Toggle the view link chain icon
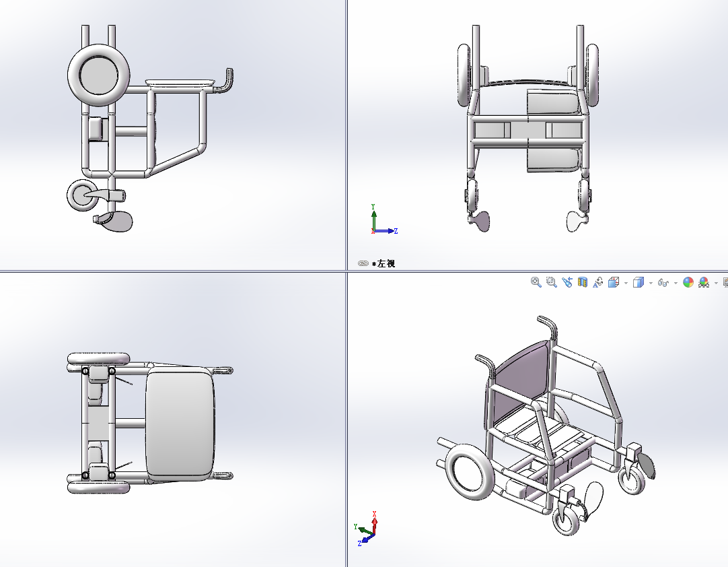The width and height of the screenshot is (728, 567). pyautogui.click(x=363, y=263)
